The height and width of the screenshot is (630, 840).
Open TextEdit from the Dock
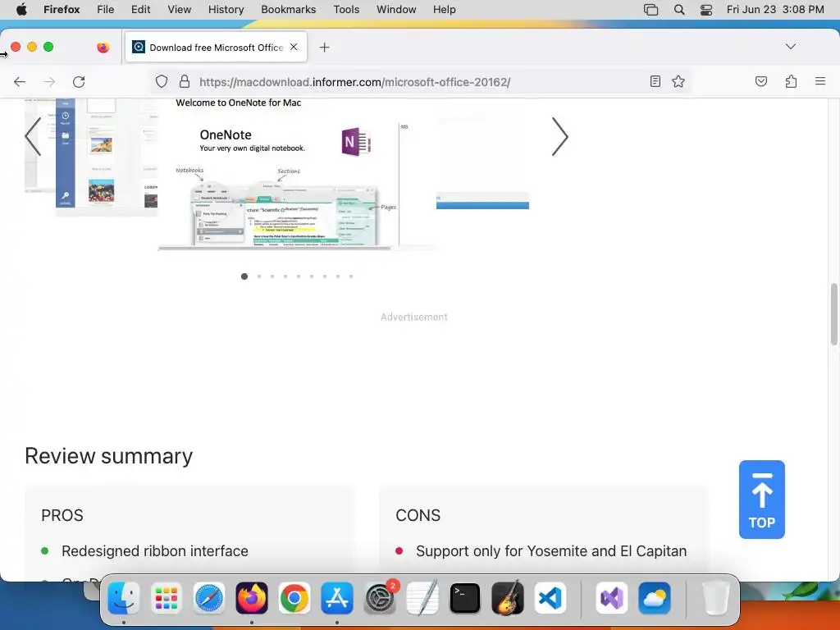click(422, 598)
